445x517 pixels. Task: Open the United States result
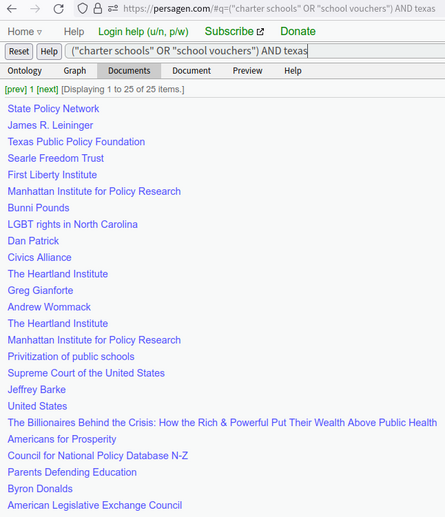(37, 406)
